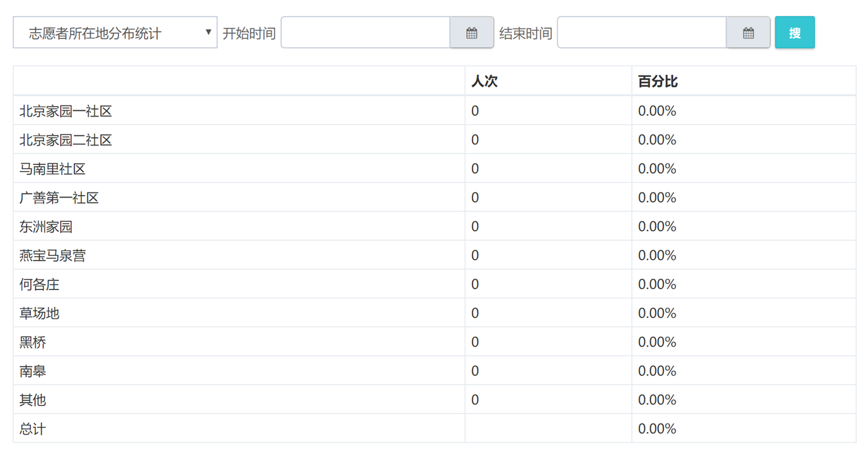Image resolution: width=868 pixels, height=460 pixels.
Task: Click the 南皋 row label
Action: [x=33, y=371]
